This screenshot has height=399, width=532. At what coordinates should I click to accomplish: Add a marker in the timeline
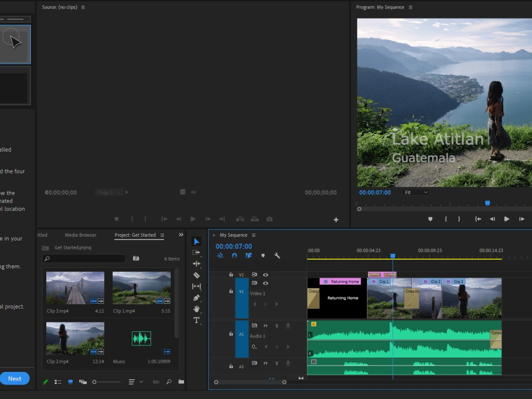(x=263, y=255)
